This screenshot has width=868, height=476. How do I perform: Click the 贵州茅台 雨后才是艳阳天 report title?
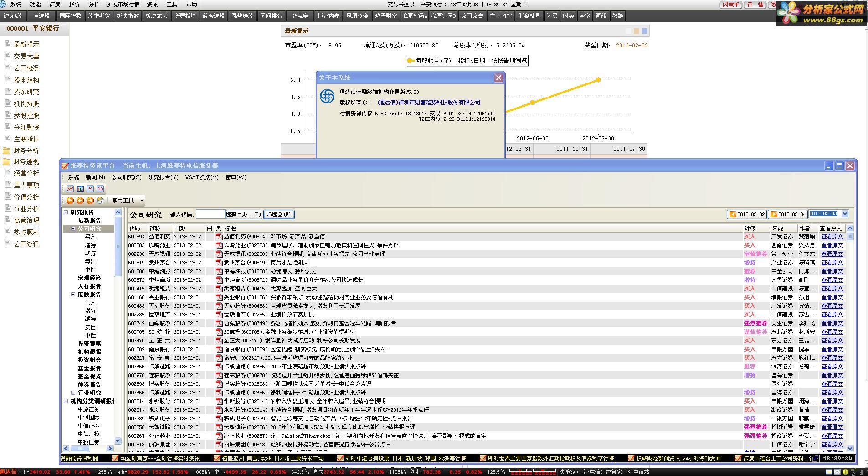(267, 263)
